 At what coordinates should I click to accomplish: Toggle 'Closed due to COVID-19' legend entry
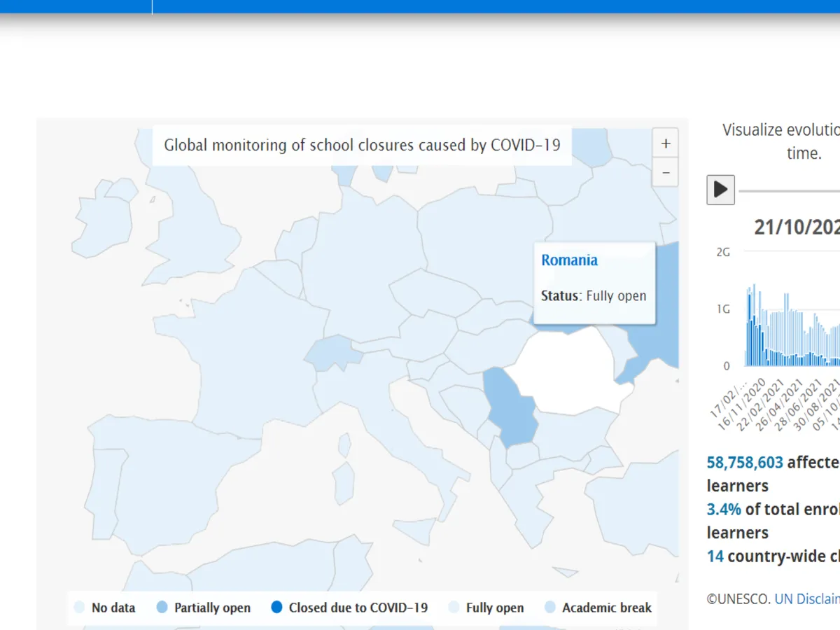(349, 608)
